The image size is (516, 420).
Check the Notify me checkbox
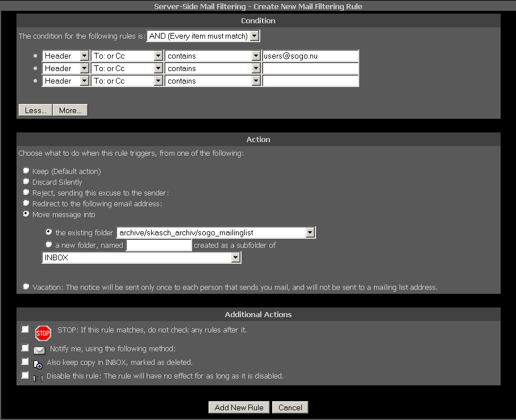(x=25, y=348)
